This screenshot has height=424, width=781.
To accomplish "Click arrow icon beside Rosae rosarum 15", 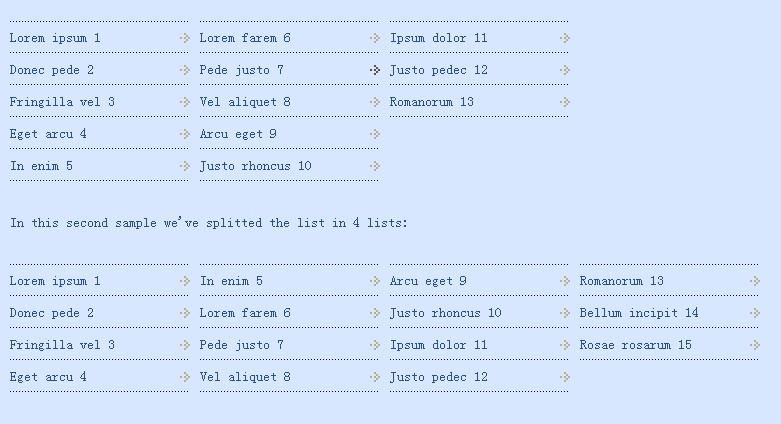I will point(754,345).
